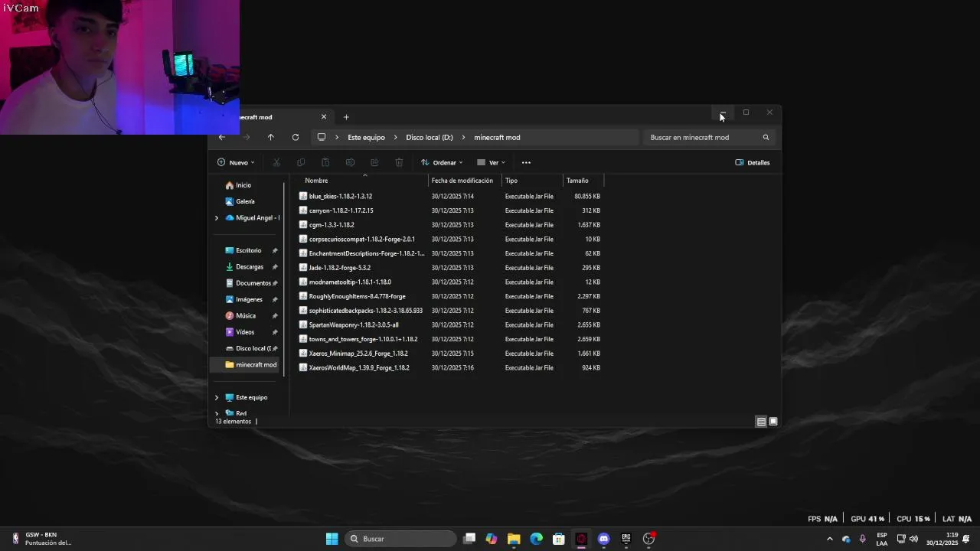Navigate to Disco local (D:) breadcrumb
Screen dimensions: 980x551
[x=430, y=138]
